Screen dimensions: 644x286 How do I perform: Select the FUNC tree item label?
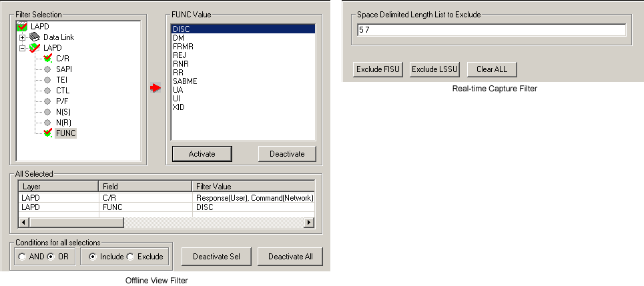pos(65,133)
